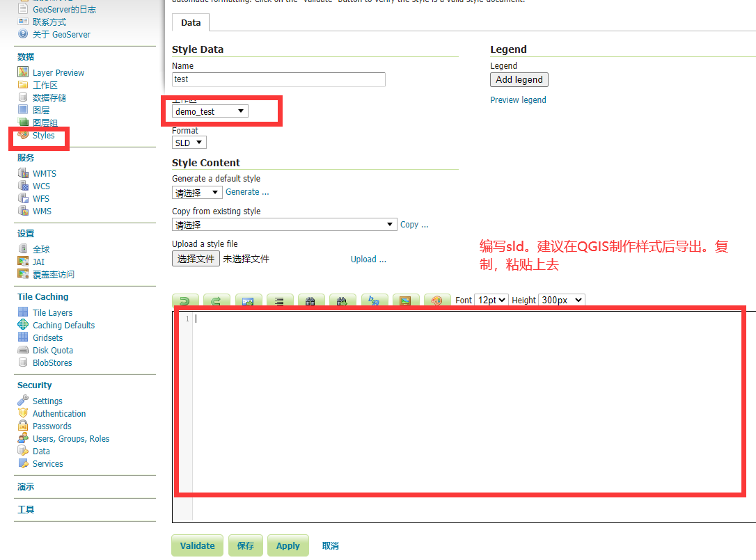Click the color palette toolbar icon
Image resolution: width=756 pixels, height=560 pixels.
(436, 301)
